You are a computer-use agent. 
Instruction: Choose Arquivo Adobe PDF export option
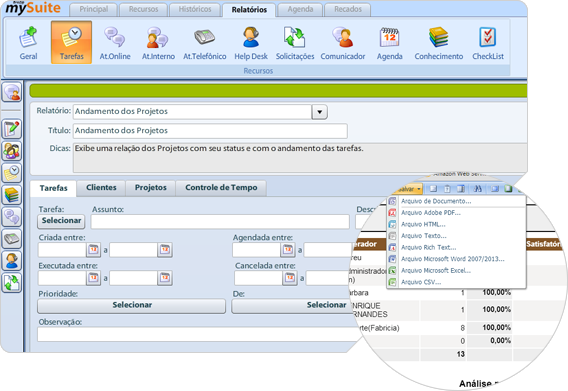430,213
